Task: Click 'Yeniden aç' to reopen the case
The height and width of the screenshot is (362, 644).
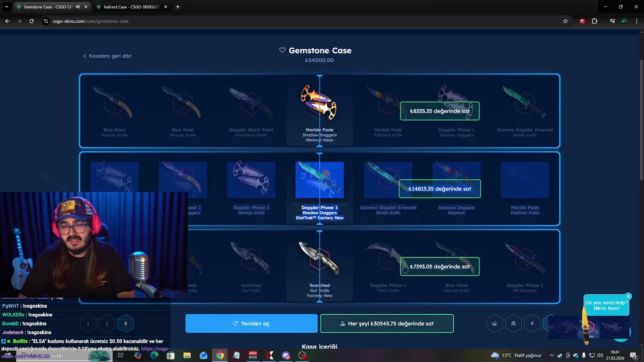Action: (252, 323)
